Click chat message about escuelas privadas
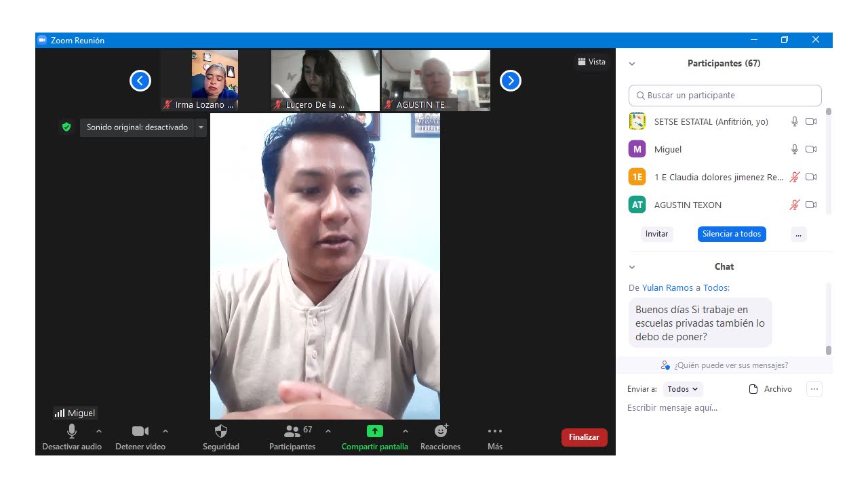 tap(701, 323)
